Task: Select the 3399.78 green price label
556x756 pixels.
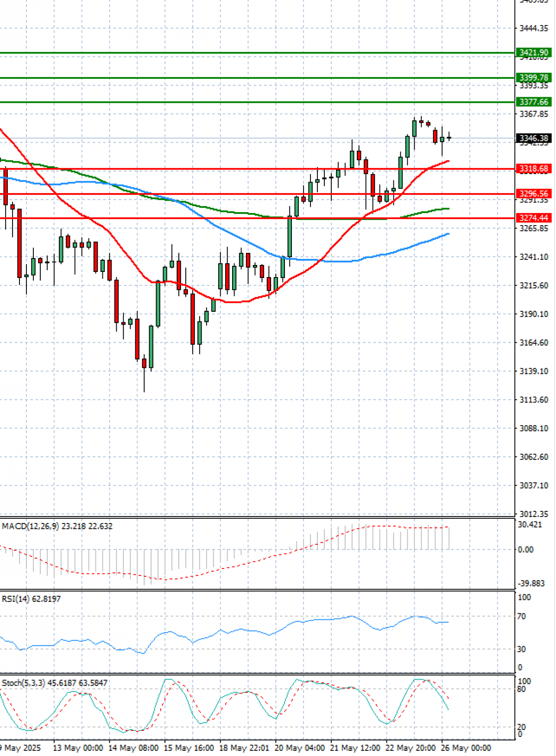Action: pyautogui.click(x=534, y=78)
